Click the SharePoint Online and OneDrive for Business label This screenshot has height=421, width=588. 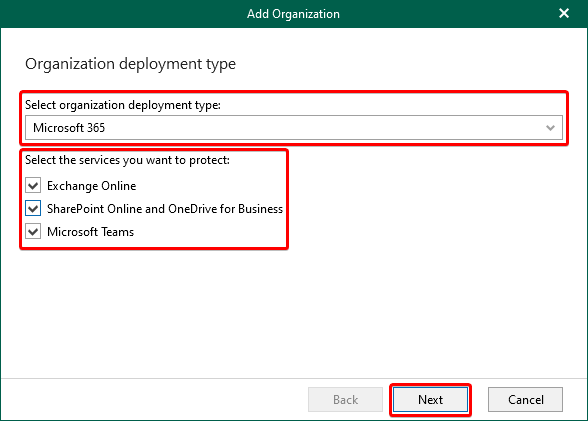pyautogui.click(x=165, y=209)
